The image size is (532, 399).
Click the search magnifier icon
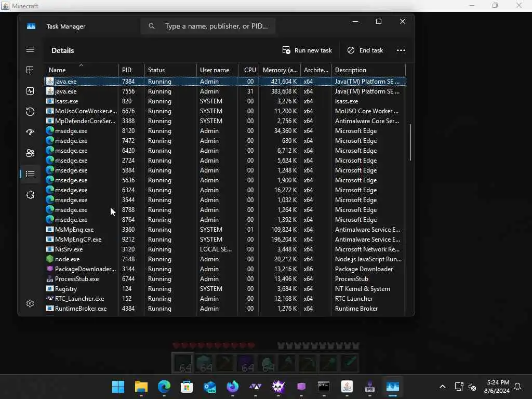click(x=151, y=26)
